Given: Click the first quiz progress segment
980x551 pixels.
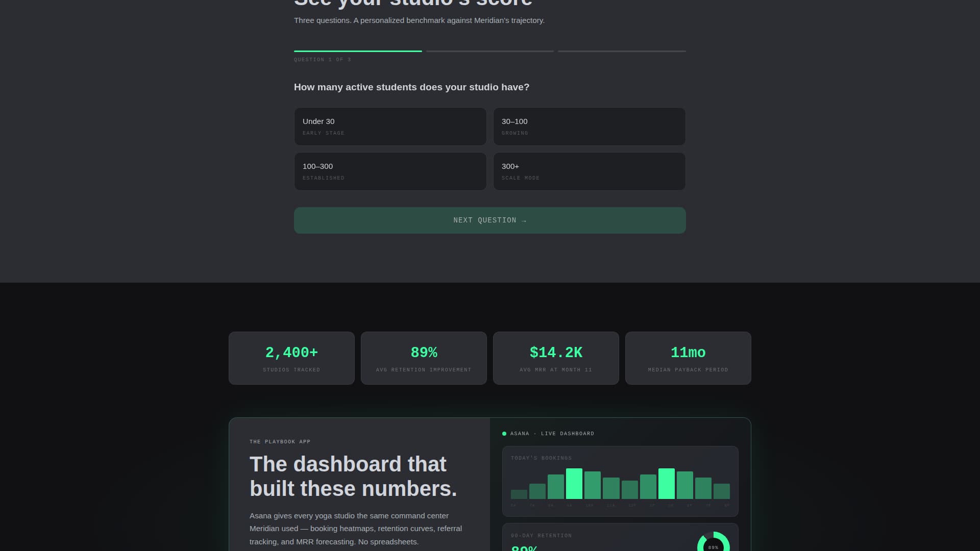Looking at the screenshot, I should (x=358, y=51).
